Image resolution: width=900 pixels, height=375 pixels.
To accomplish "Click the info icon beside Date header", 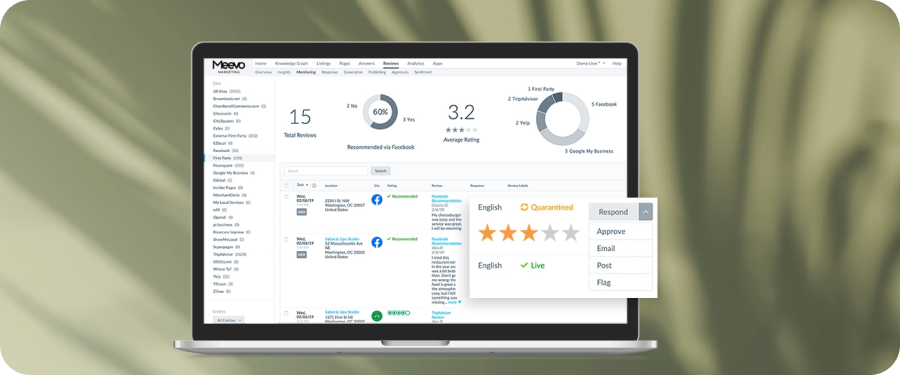I will pos(314,185).
